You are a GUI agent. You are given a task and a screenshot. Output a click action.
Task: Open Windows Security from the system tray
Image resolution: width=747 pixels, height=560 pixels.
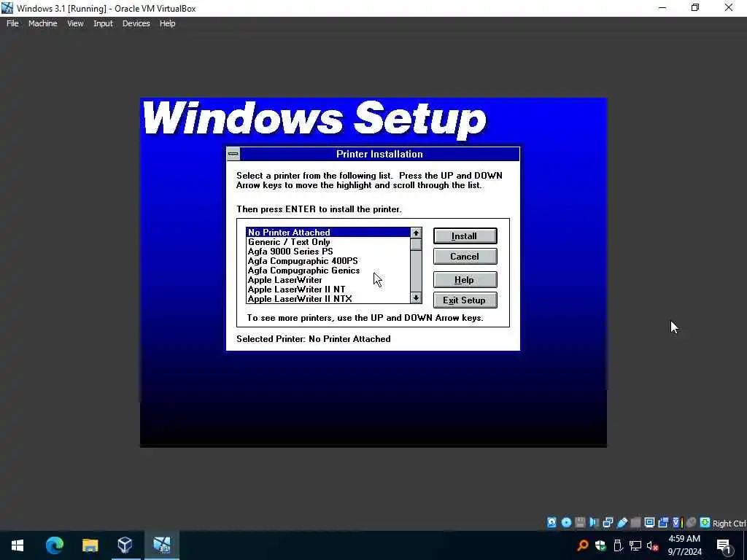point(600,545)
